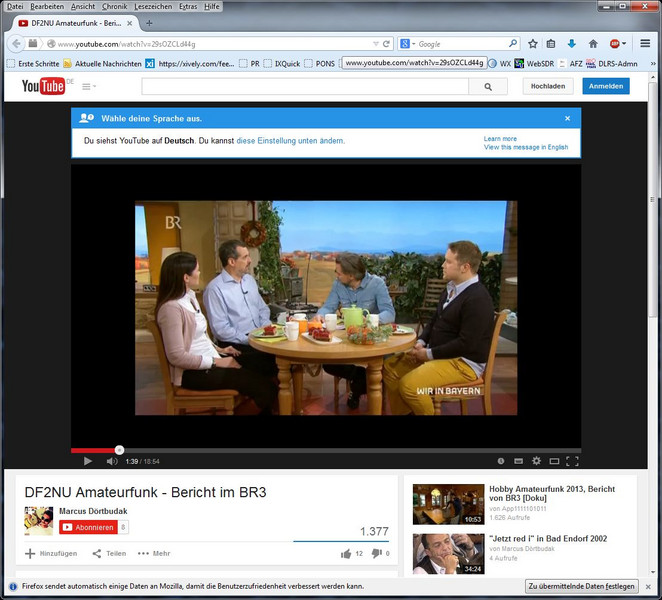Open the Lesezeichen menu
The image size is (662, 600).
pos(153,6)
